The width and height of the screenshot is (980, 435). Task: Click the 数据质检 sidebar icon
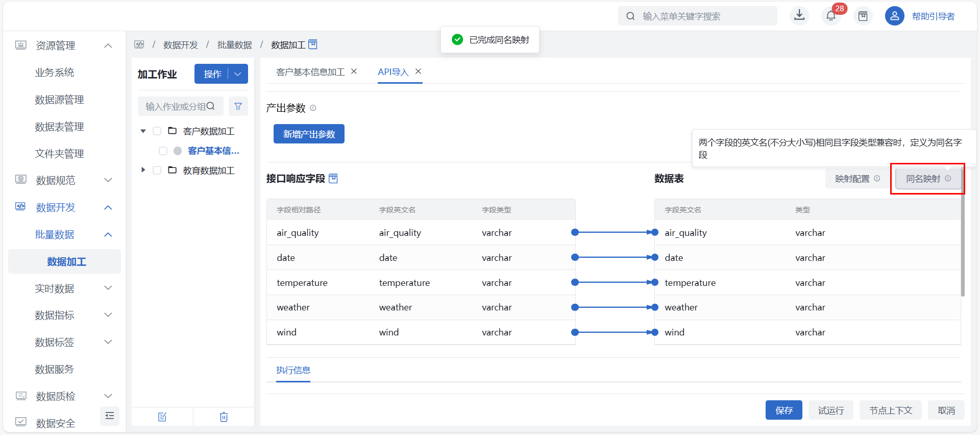pos(20,396)
